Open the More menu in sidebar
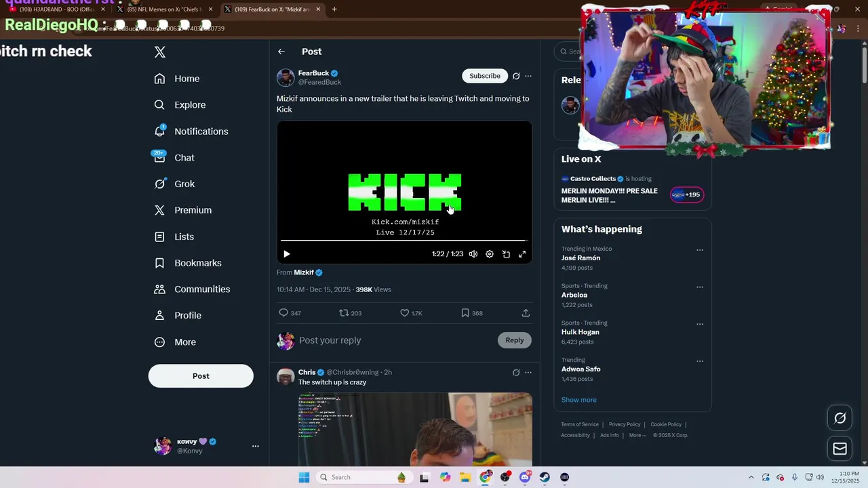The image size is (868, 488). pos(175,342)
